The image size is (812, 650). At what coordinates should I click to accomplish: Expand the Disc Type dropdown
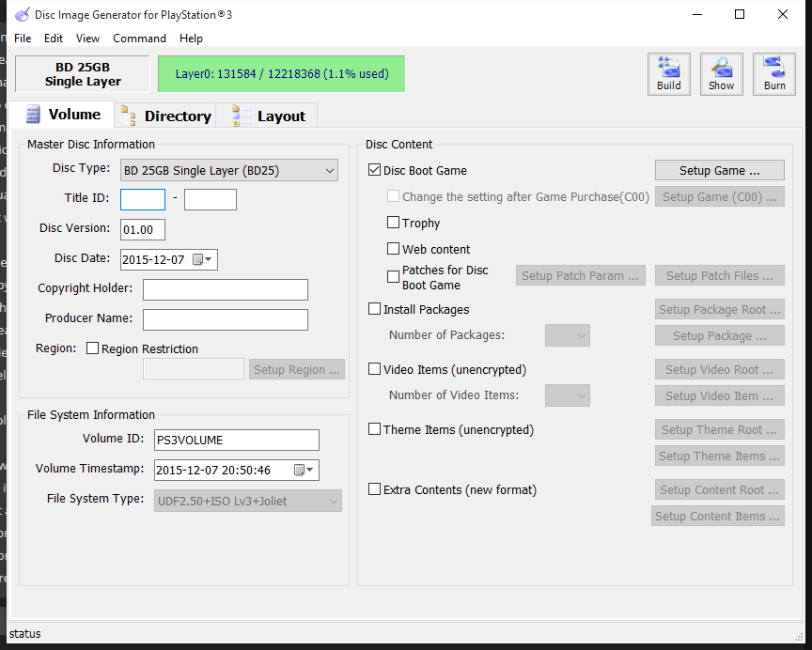tap(229, 170)
